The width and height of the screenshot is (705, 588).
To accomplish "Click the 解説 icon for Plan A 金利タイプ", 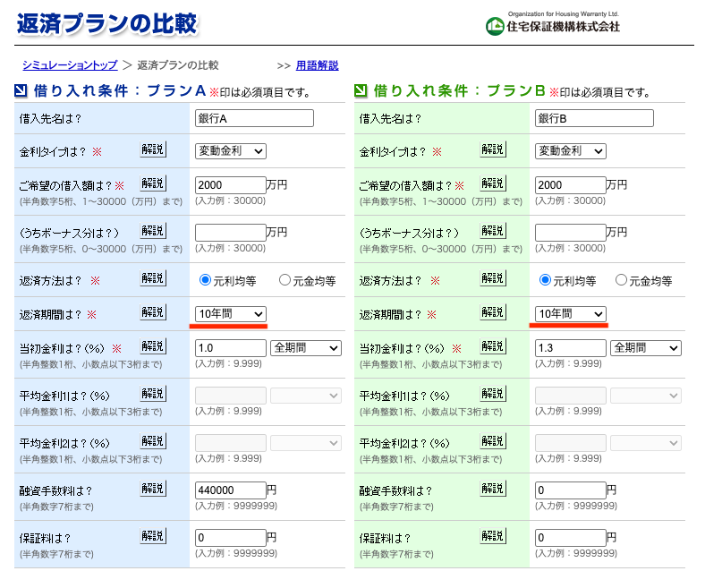I will pyautogui.click(x=153, y=149).
